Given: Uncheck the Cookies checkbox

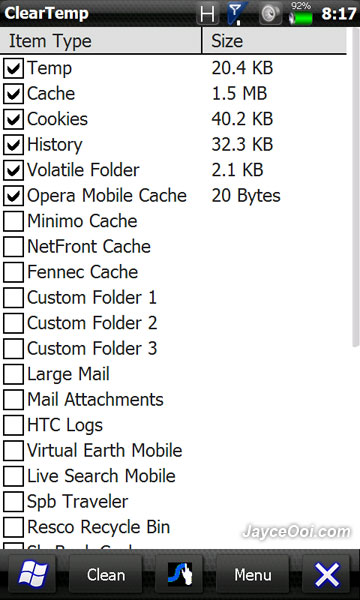Looking at the screenshot, I should coord(13,119).
